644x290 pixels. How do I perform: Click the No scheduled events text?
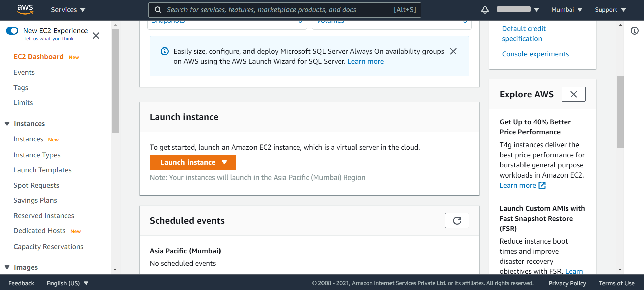point(183,263)
